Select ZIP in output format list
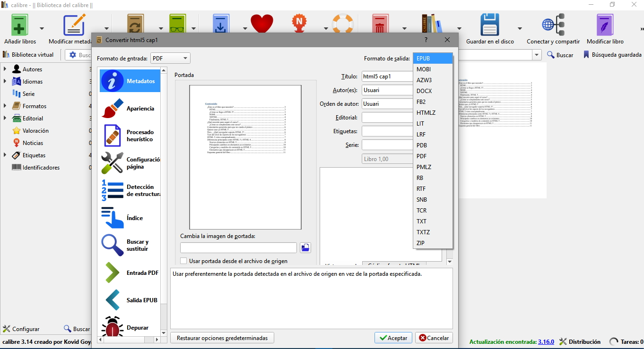The height and width of the screenshot is (349, 644). click(433, 243)
